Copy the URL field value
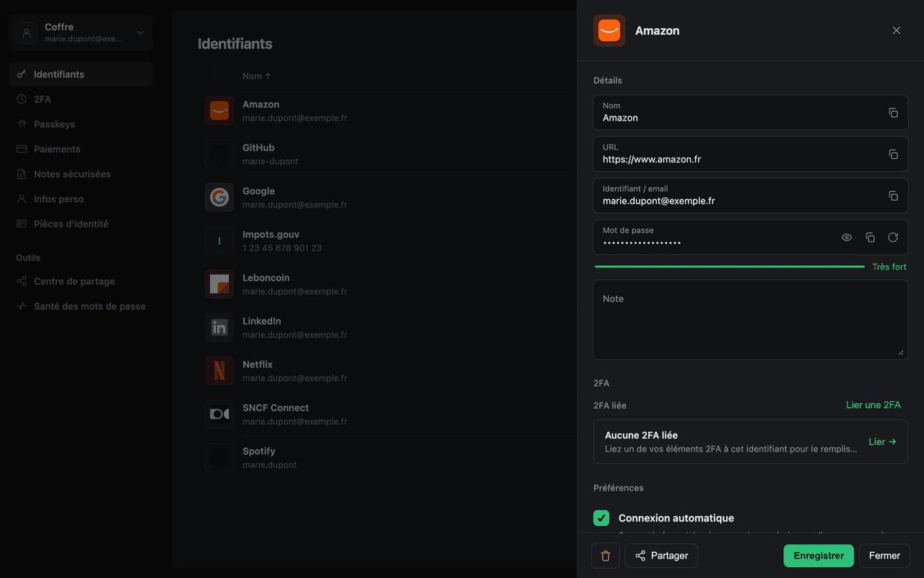924x578 pixels. point(893,155)
